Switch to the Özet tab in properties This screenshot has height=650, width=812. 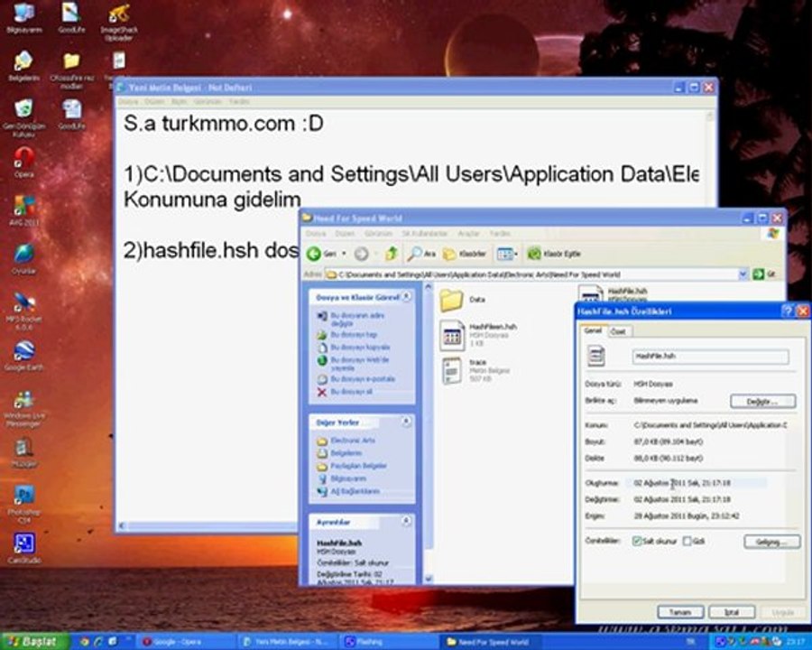pos(618,331)
